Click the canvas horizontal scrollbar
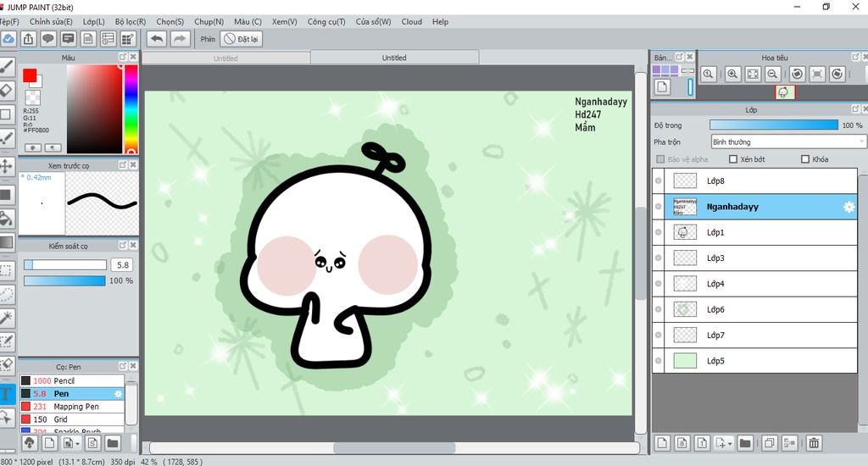Viewport: 868px width, 466px height. (394, 447)
